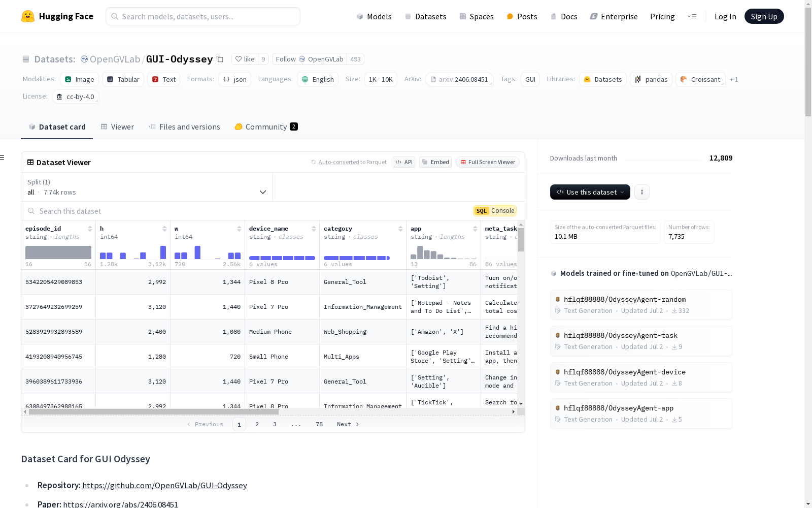
Task: Sort by category column
Action: click(400, 229)
